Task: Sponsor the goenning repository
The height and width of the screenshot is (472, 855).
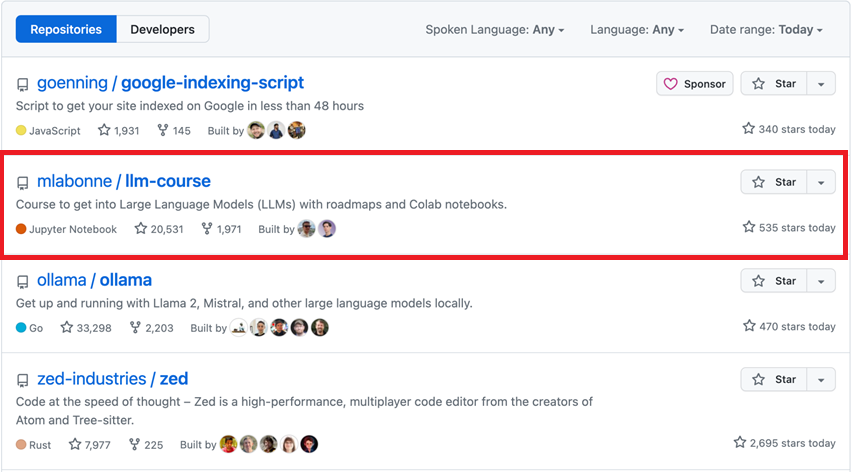Action: [695, 84]
